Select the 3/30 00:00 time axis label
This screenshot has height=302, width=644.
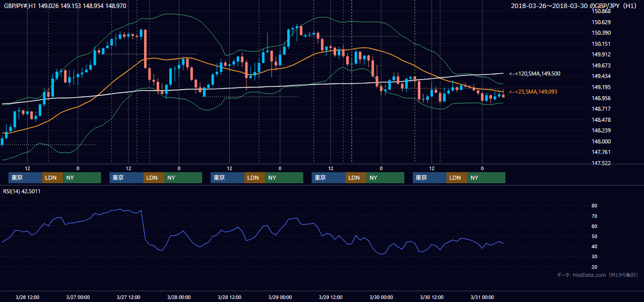coord(381,297)
